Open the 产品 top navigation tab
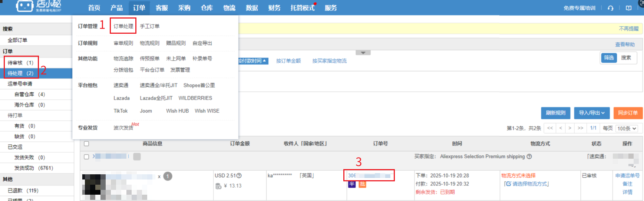644x201 pixels. [x=116, y=8]
